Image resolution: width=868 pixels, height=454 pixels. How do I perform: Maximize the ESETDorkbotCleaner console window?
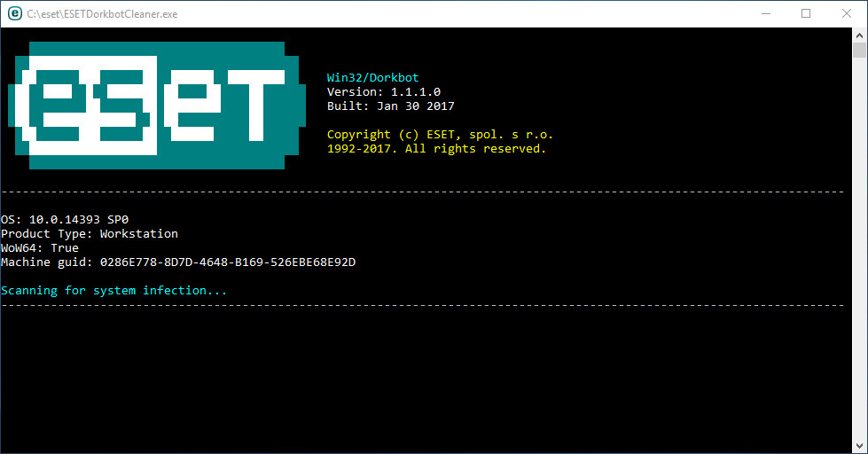coord(806,14)
